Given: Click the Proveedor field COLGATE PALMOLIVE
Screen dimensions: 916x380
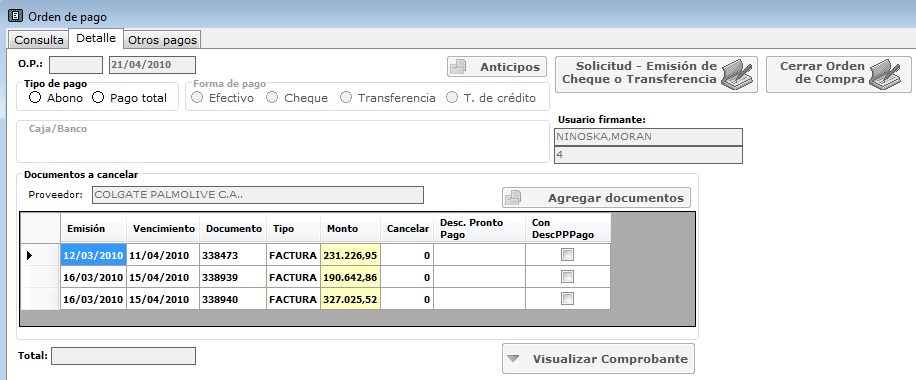Looking at the screenshot, I should coord(258,195).
